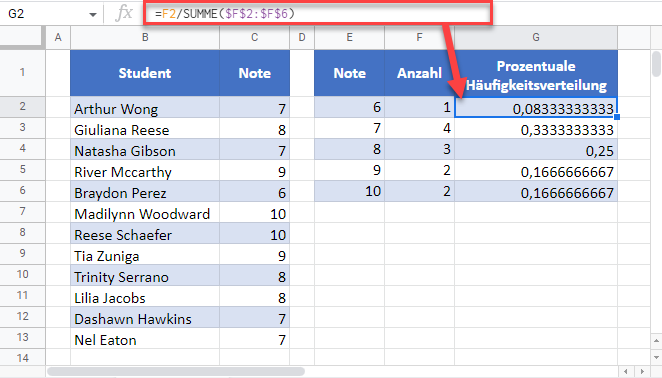Select cell Nel Eaton
The width and height of the screenshot is (662, 378).
coord(145,338)
